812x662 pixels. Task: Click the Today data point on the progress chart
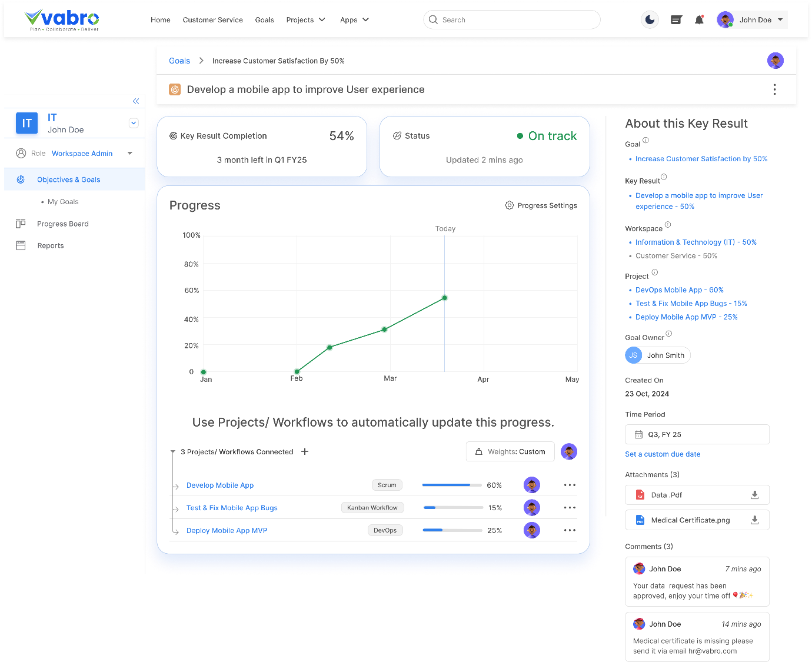(445, 298)
